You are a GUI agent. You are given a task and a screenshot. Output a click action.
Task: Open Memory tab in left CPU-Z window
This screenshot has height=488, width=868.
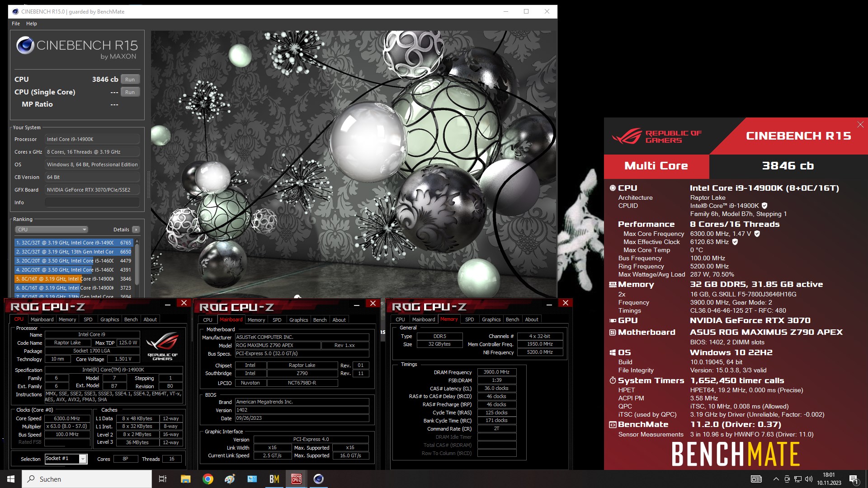click(x=67, y=319)
